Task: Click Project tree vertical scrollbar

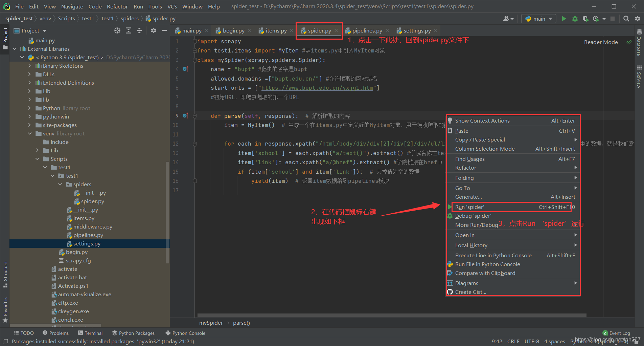Action: 167,212
